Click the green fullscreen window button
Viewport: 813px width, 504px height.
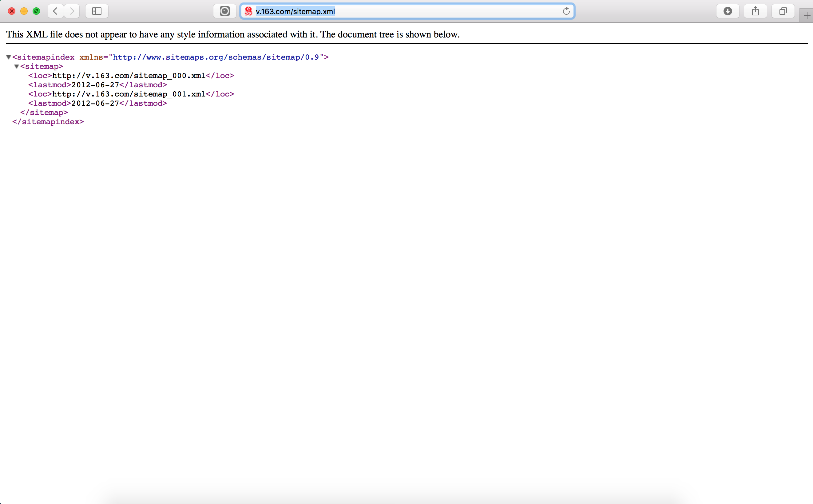tap(36, 11)
